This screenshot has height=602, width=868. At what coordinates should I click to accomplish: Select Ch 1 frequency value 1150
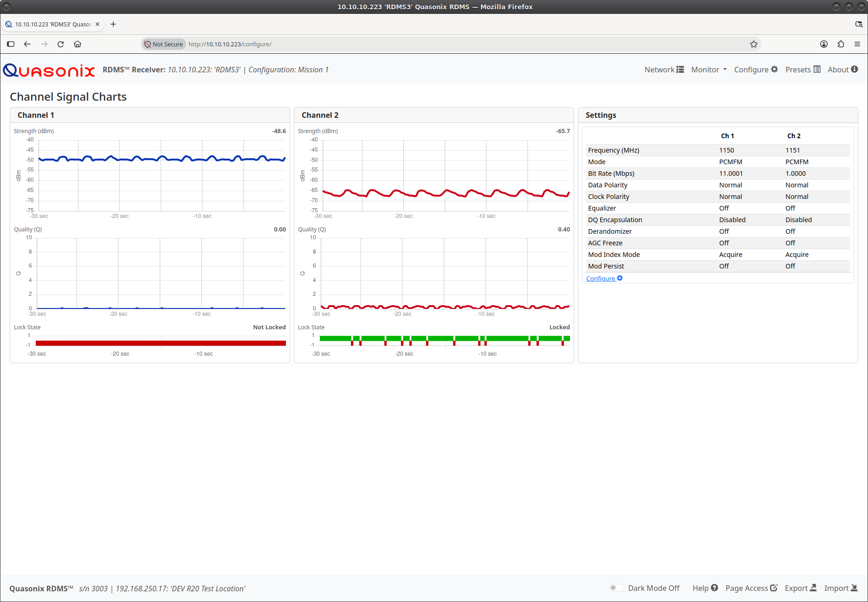726,150
